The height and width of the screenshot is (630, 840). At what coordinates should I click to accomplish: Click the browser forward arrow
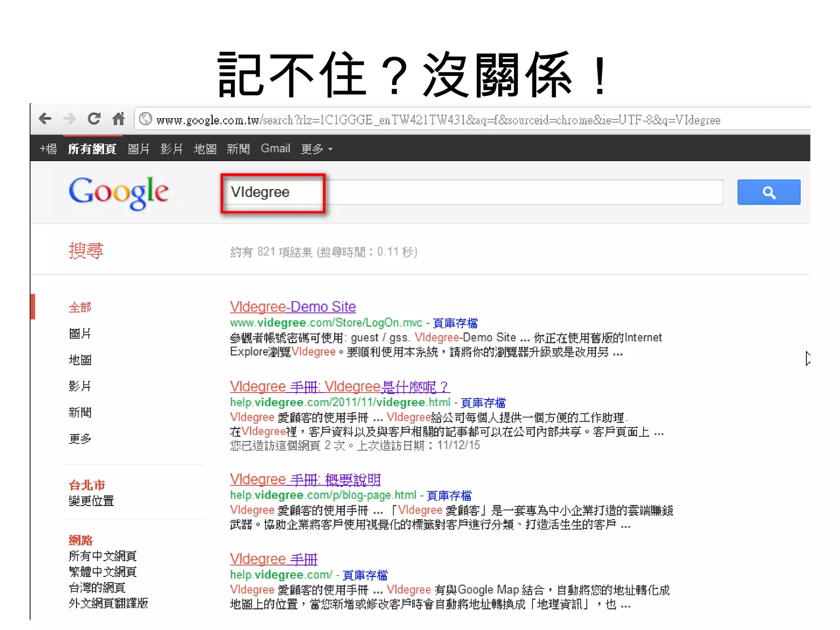[x=70, y=119]
